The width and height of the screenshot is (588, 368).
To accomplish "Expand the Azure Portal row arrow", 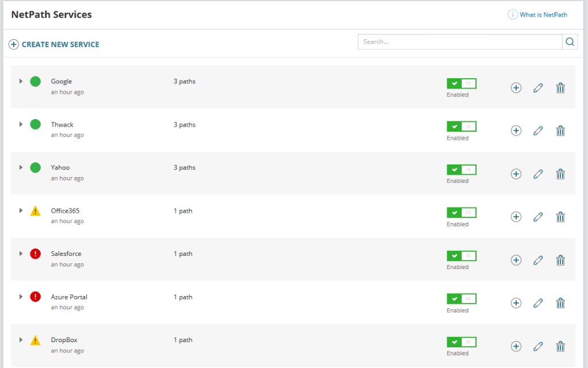I will click(21, 297).
